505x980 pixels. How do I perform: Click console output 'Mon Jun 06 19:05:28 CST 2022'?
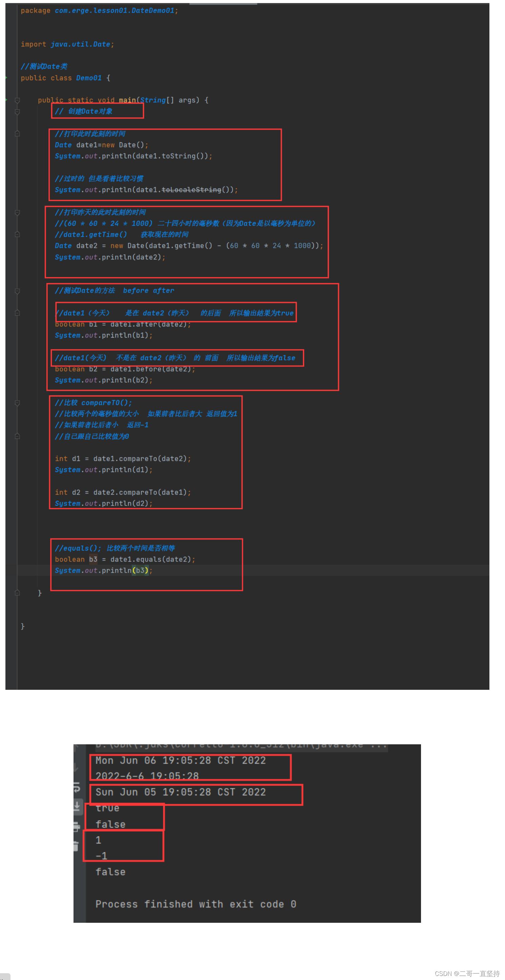click(x=181, y=761)
